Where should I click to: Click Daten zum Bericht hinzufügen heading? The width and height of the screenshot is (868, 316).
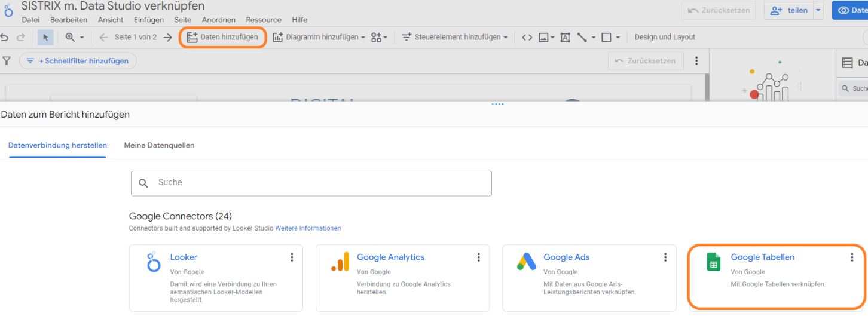(65, 114)
